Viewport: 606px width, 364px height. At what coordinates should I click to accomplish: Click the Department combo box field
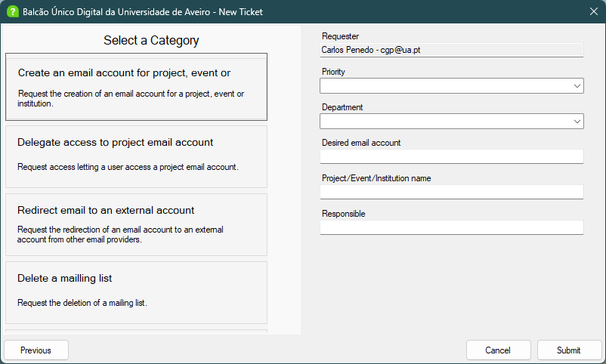451,122
